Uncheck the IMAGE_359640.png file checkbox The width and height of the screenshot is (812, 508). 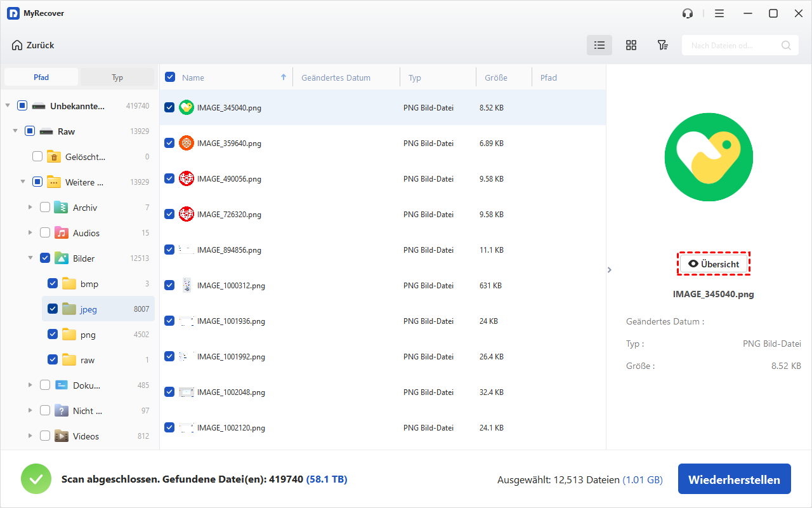click(169, 144)
